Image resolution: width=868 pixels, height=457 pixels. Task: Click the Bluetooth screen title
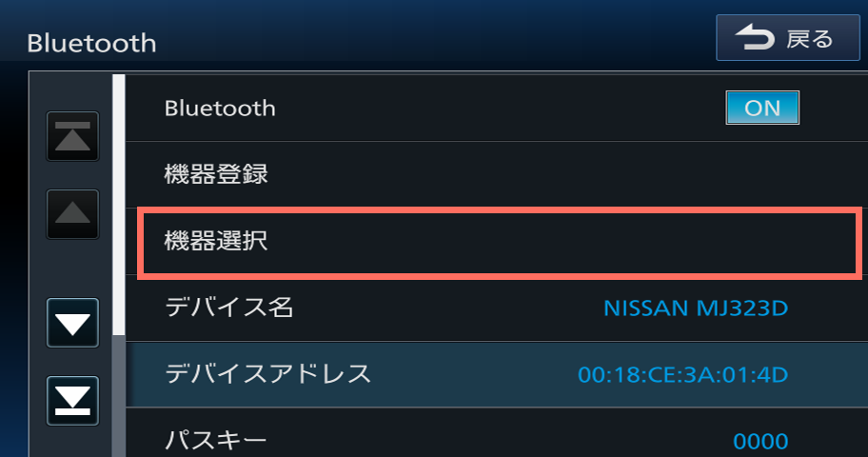pyautogui.click(x=91, y=43)
